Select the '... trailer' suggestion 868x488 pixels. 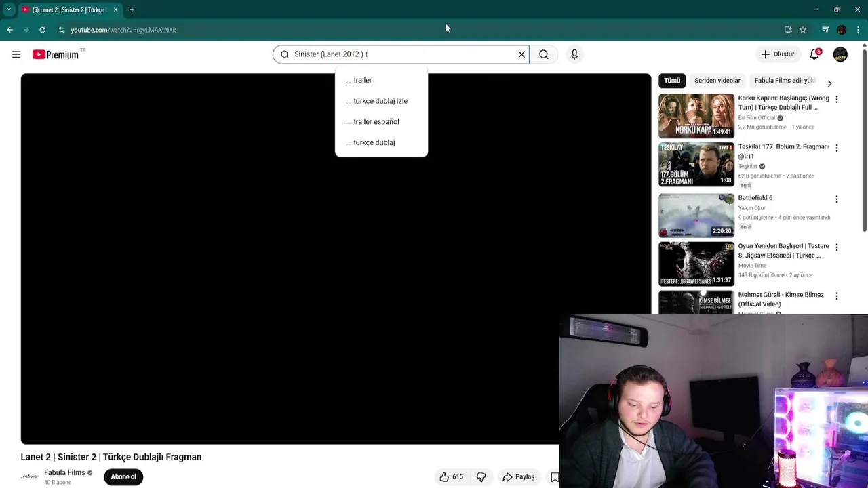click(381, 80)
